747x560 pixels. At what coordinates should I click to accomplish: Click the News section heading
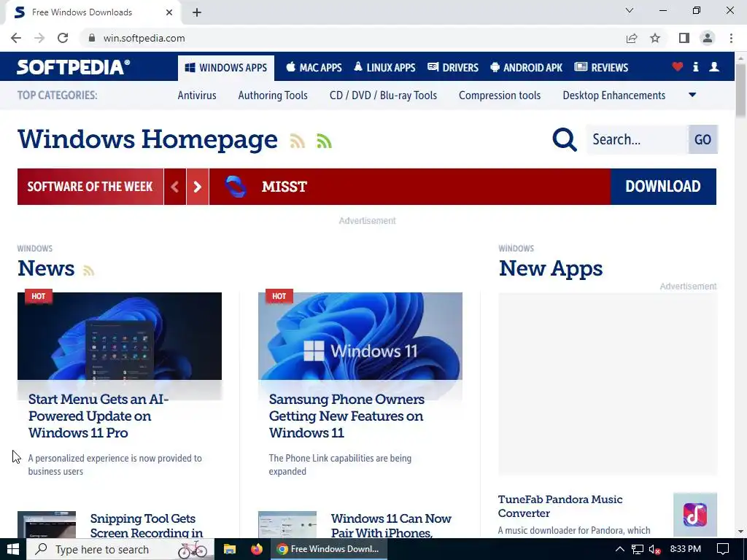click(46, 268)
